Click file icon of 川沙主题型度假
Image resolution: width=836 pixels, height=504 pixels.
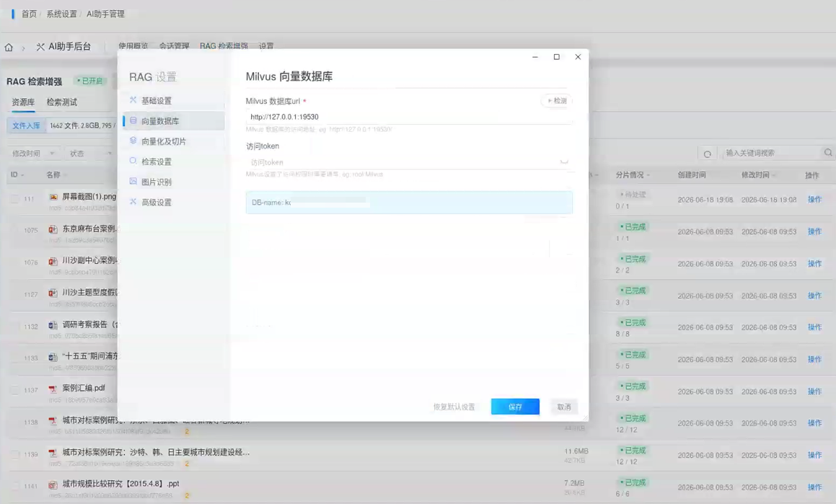[x=53, y=293]
